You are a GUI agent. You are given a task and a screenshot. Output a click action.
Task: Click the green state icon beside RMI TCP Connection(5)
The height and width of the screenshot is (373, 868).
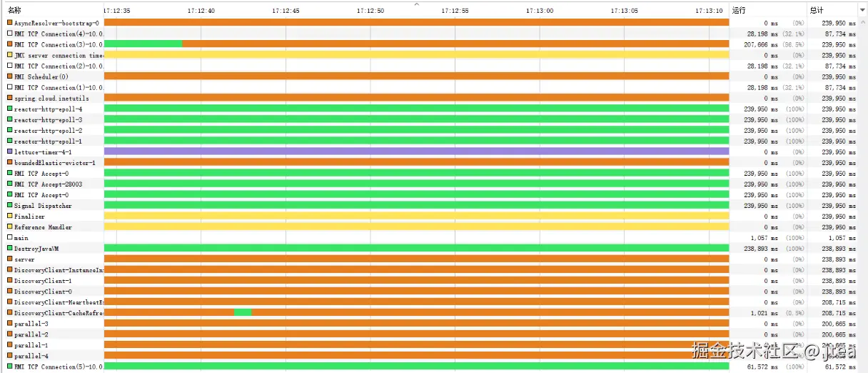click(10, 366)
